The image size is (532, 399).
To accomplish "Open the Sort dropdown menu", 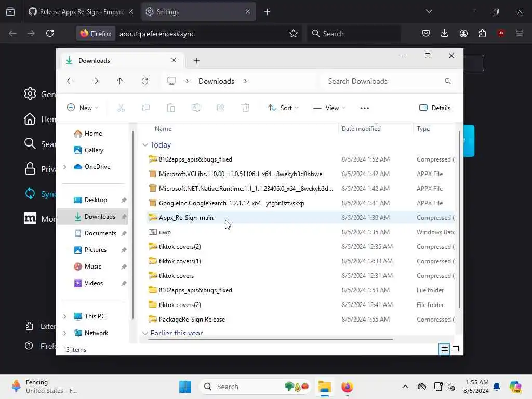I will [283, 108].
